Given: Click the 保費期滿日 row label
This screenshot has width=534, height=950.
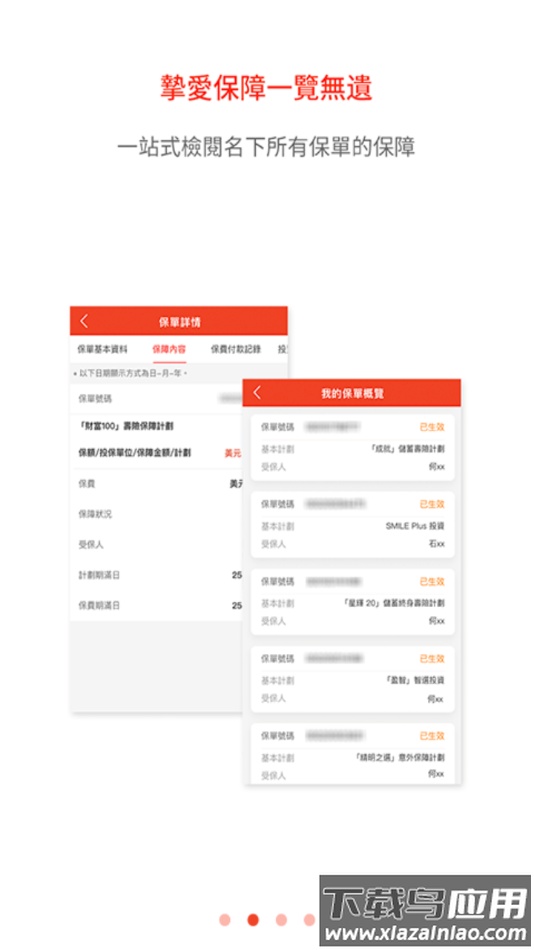Looking at the screenshot, I should [99, 605].
